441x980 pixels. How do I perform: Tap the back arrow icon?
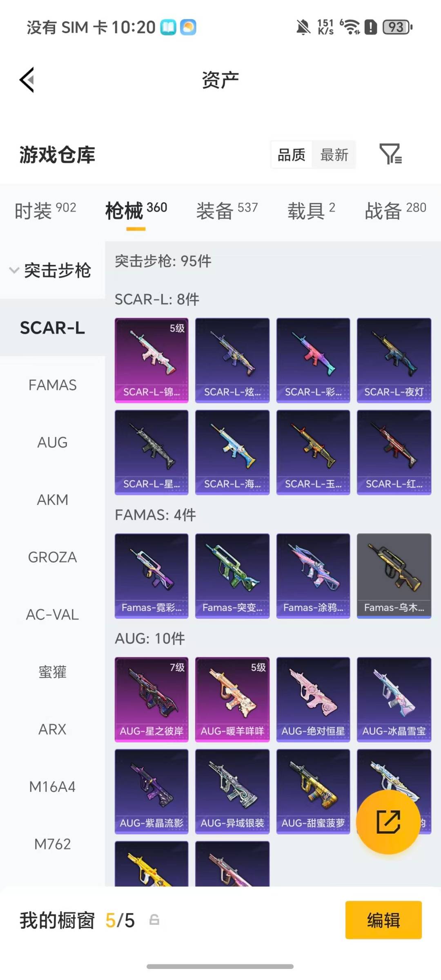point(27,80)
